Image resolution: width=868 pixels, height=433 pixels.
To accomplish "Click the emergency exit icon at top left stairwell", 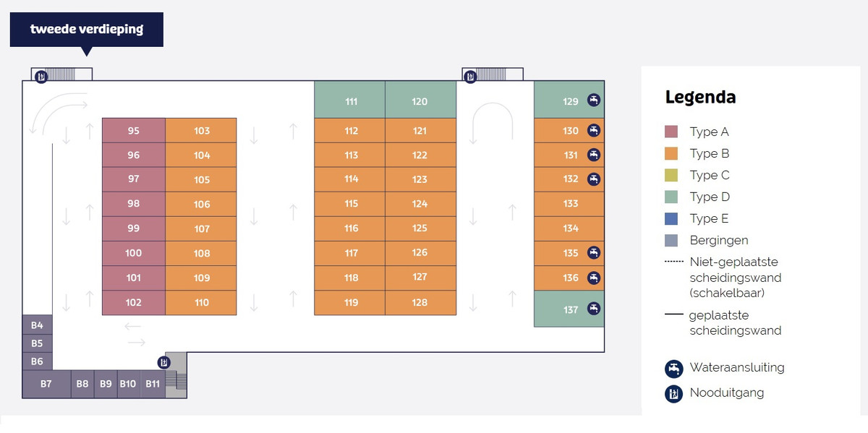I will 42,75.
